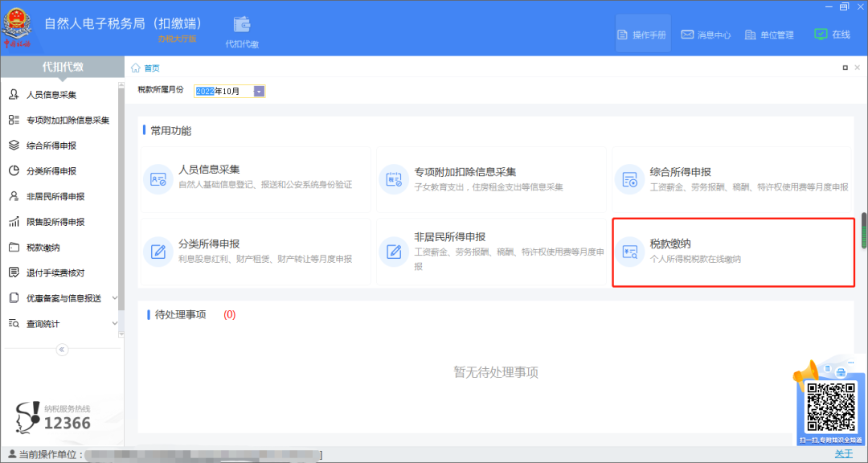This screenshot has height=463, width=868.
Task: Click the 关于 link in status bar
Action: click(844, 454)
